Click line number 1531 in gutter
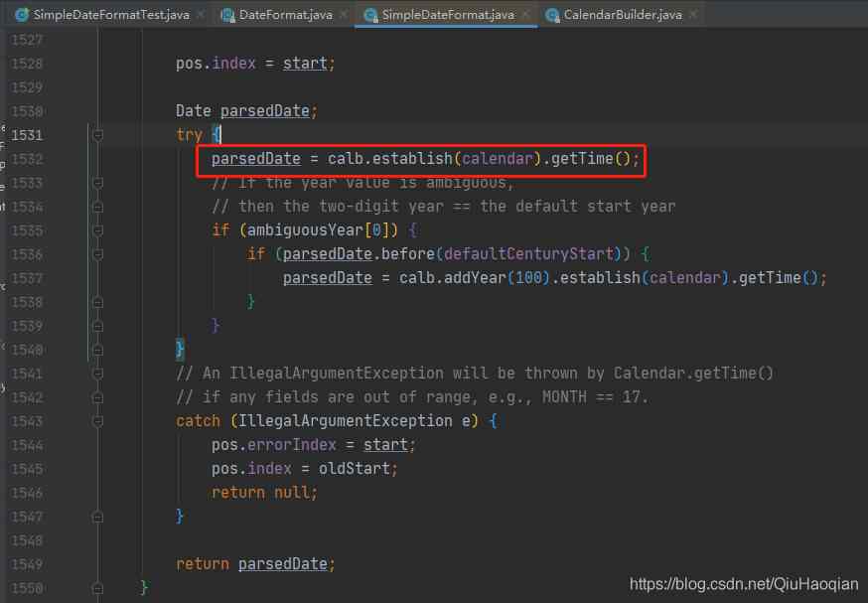 27,135
